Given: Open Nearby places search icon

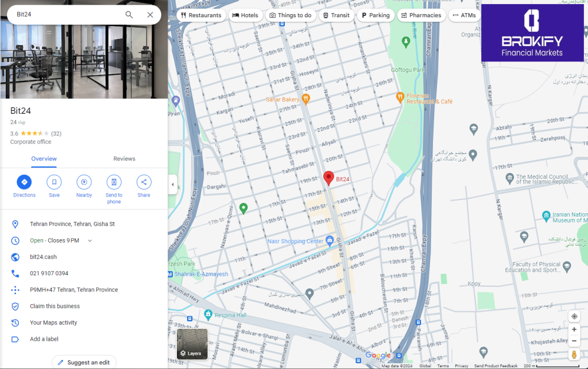Looking at the screenshot, I should tap(84, 182).
